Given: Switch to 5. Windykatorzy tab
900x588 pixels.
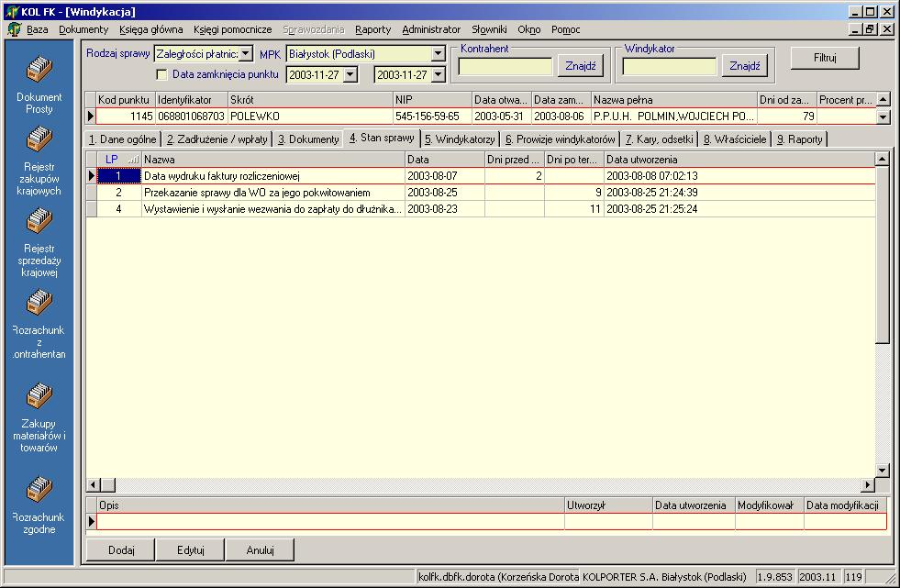Looking at the screenshot, I should tap(460, 139).
